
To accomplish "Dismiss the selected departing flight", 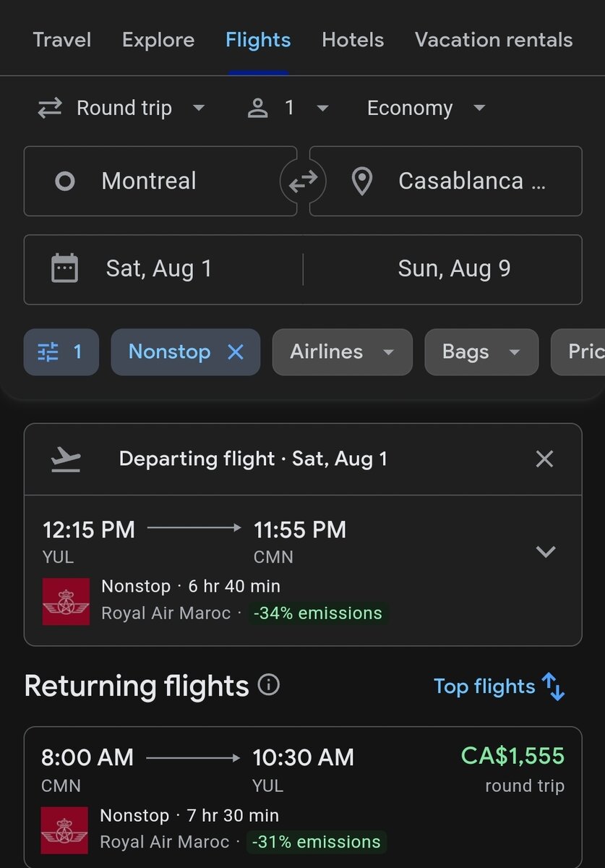I will pyautogui.click(x=544, y=459).
